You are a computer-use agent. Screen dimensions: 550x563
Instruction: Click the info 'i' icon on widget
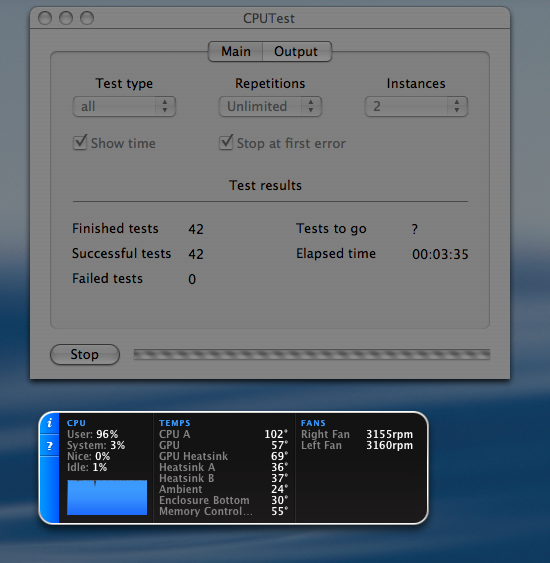(x=50, y=423)
